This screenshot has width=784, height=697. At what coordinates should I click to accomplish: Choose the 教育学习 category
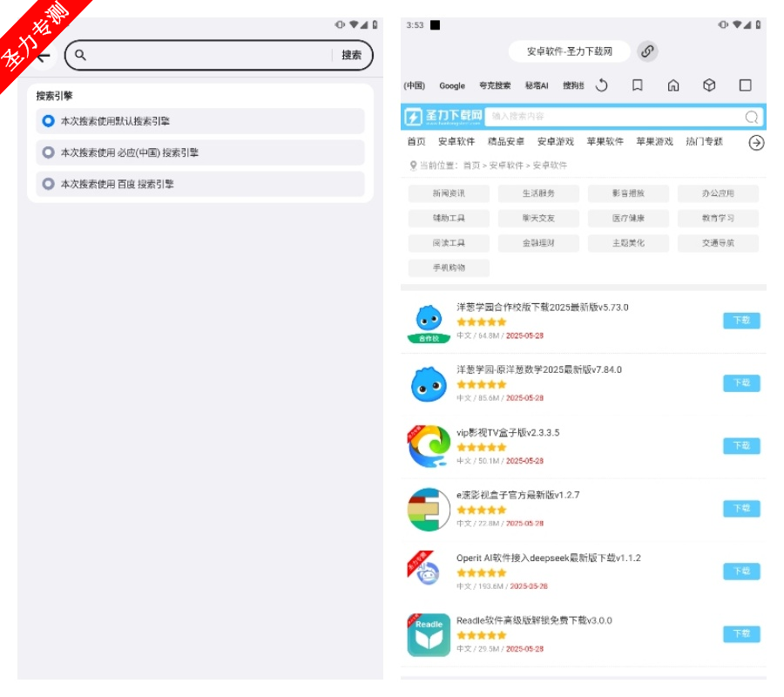(x=718, y=219)
